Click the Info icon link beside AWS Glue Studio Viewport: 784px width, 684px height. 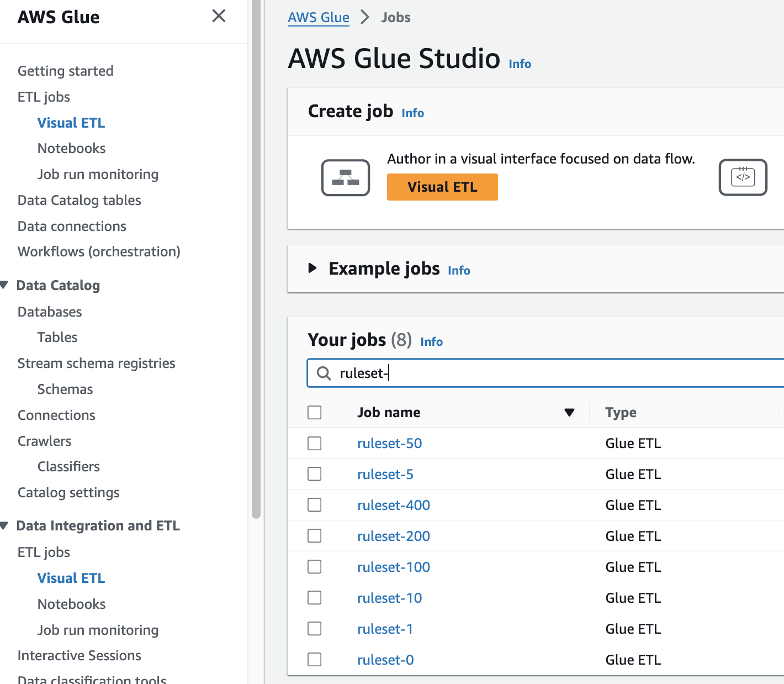[520, 64]
